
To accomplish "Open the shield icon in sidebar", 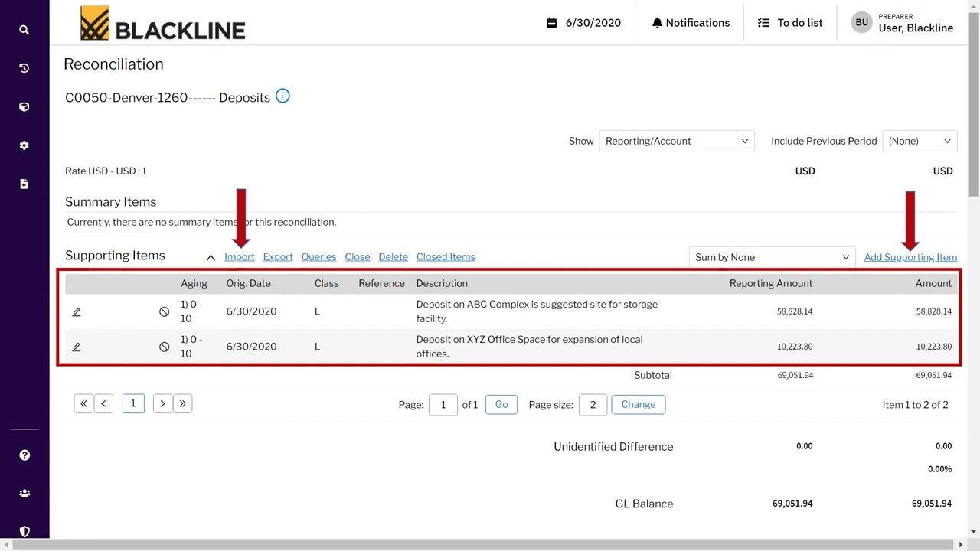I will coord(24,531).
